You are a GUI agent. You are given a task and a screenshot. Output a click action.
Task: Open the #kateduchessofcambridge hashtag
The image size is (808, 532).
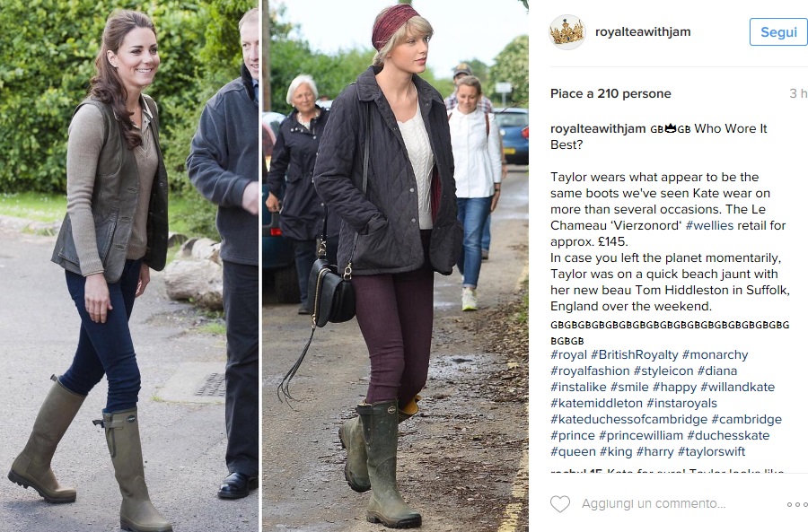click(628, 419)
